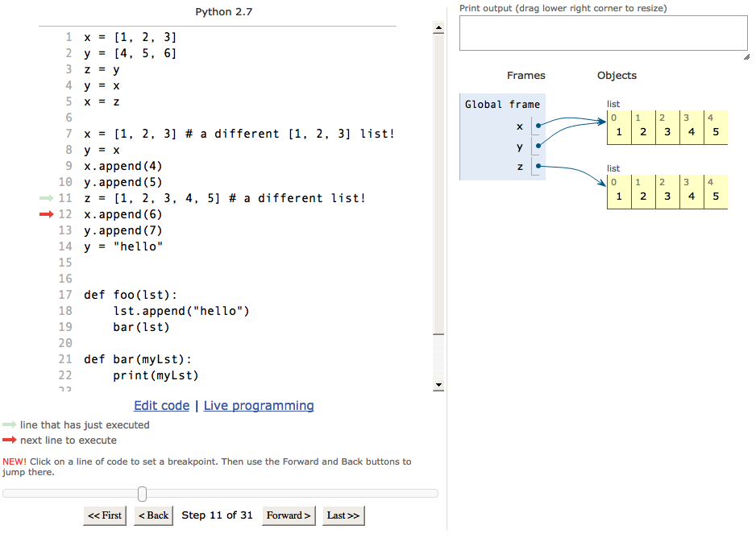Click the Global frame header
This screenshot has height=542, width=756.
pos(502,105)
